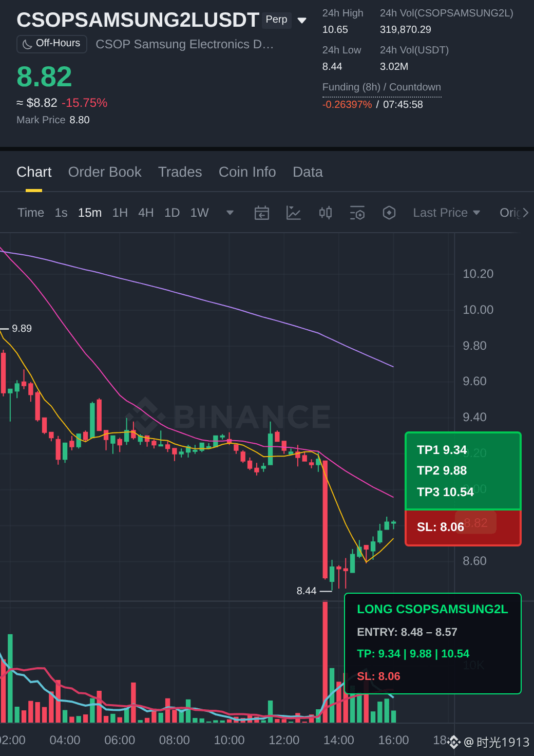
Task: Open the trading pair selector dropdown arrow
Action: (302, 21)
